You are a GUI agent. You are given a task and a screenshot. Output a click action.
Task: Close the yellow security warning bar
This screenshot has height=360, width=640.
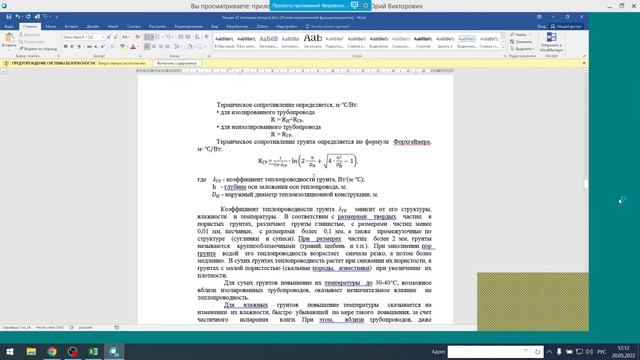(x=584, y=63)
